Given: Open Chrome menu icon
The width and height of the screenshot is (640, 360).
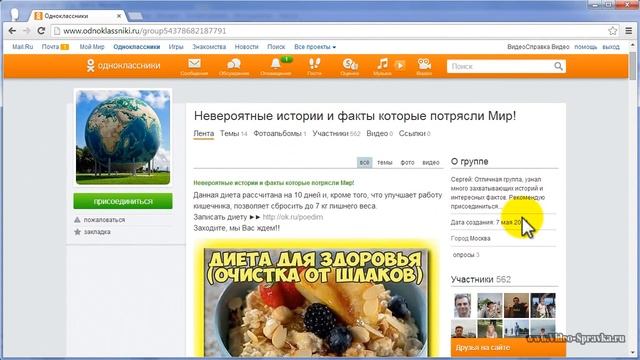Looking at the screenshot, I should [629, 31].
